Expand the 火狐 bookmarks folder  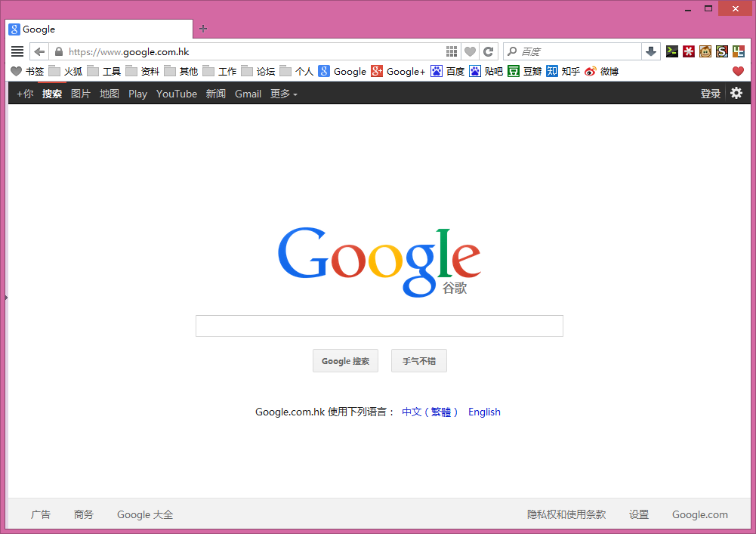(x=66, y=72)
